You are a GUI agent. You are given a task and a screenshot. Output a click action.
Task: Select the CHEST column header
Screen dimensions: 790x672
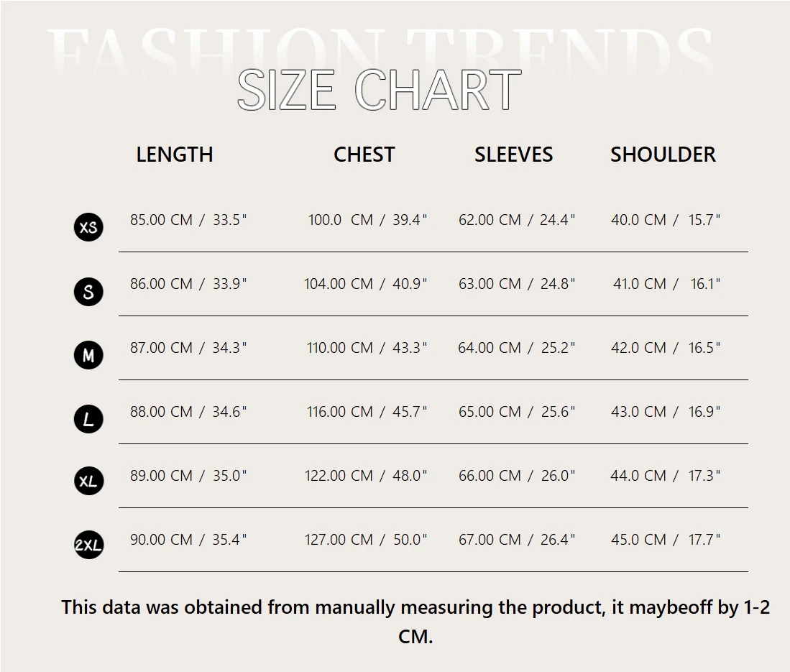pyautogui.click(x=364, y=155)
